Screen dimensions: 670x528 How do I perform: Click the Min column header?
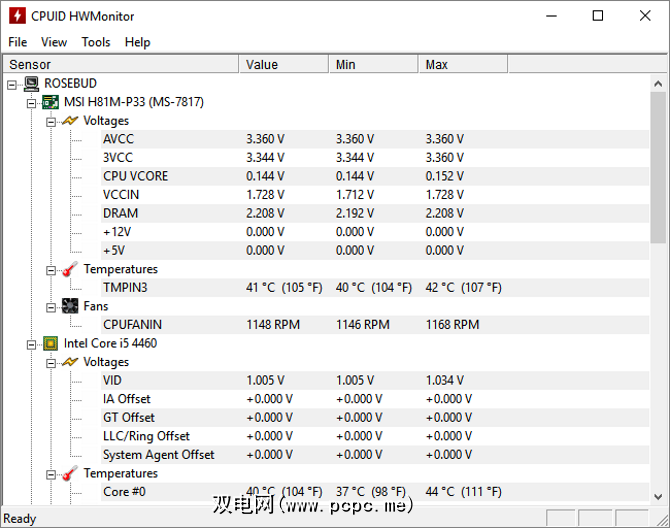tap(373, 64)
